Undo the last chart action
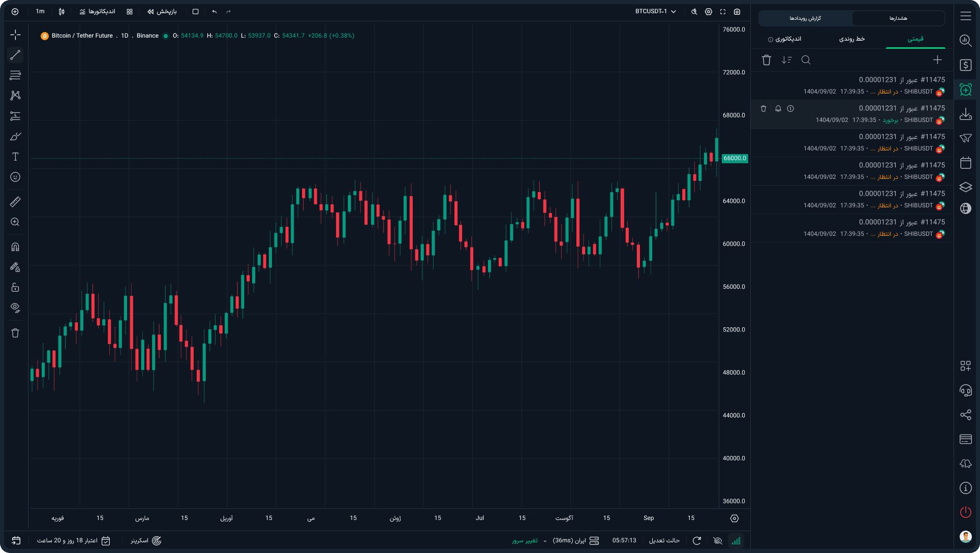 click(215, 11)
